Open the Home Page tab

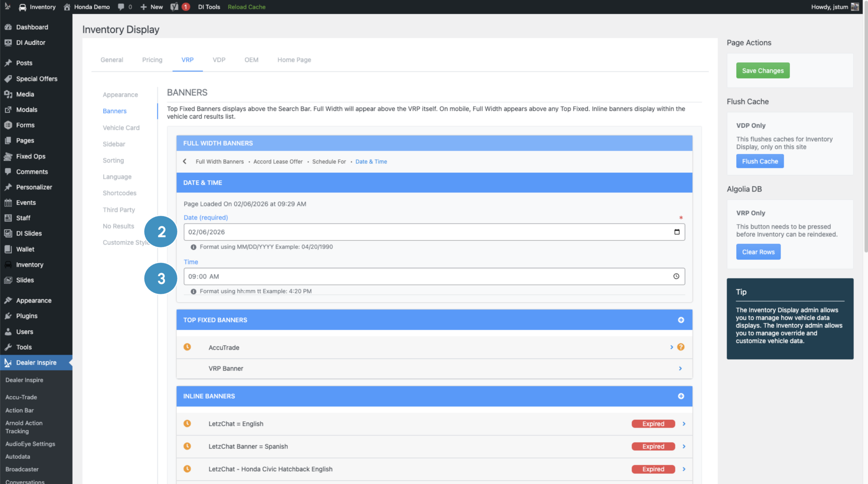pos(294,60)
